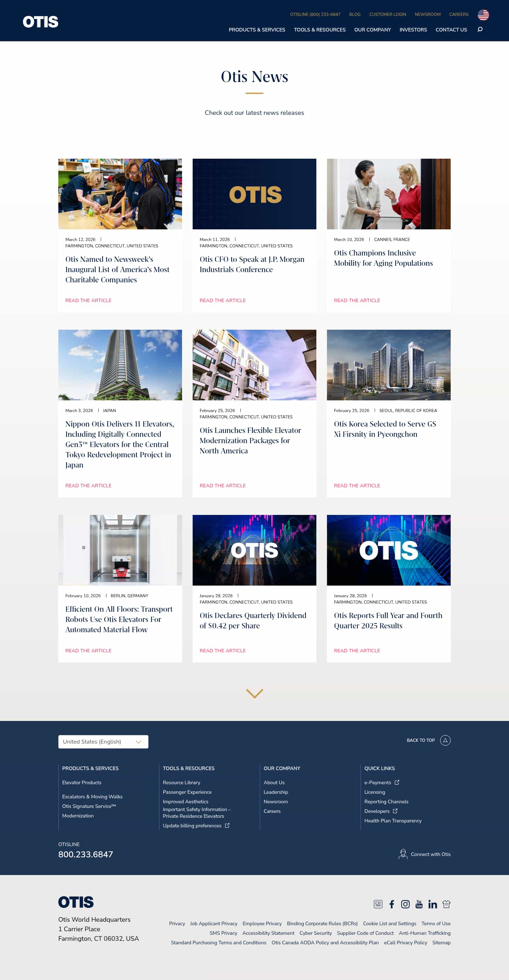Read the Quarterly Dividend article
Screen dimensions: 509x980
click(x=223, y=651)
